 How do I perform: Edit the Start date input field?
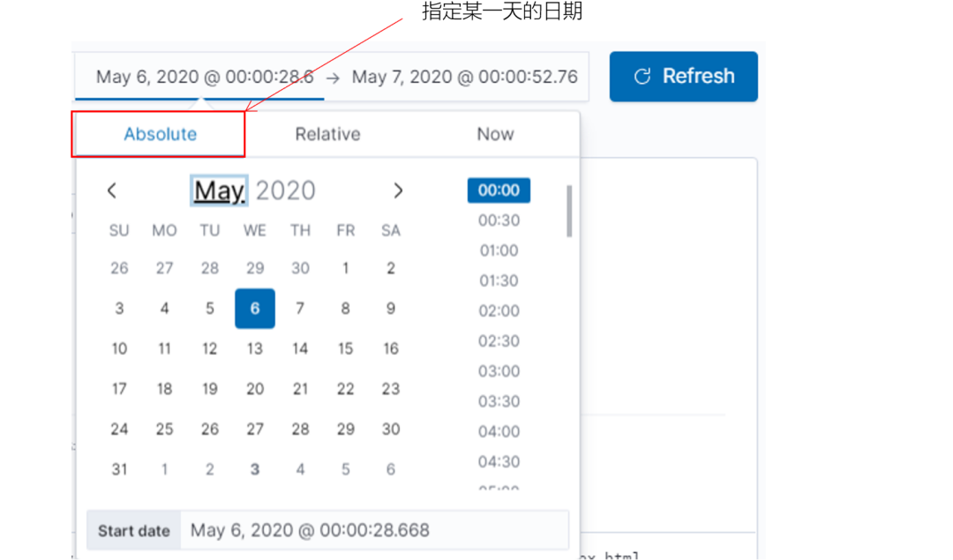374,530
